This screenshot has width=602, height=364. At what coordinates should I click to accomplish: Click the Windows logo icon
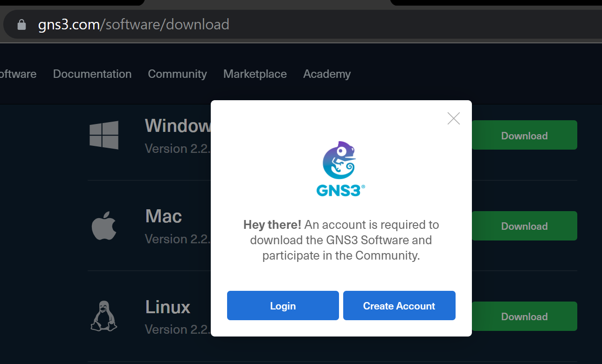(104, 135)
